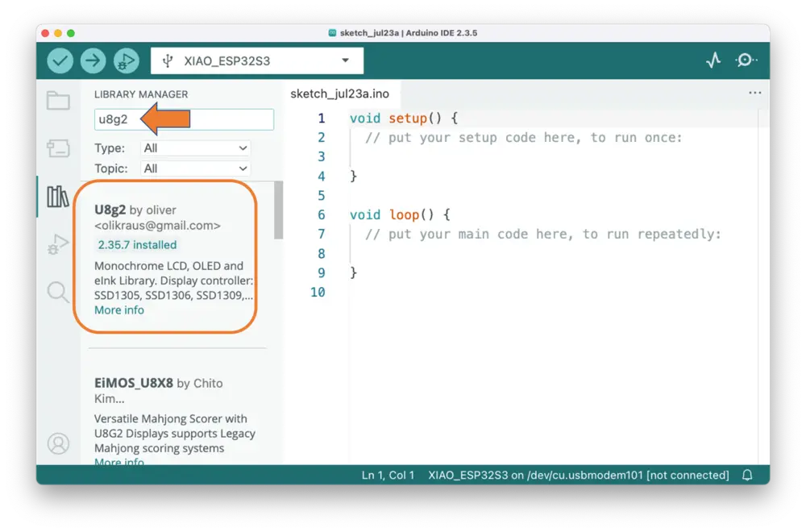Open the Serial Monitor
806x532 pixels.
point(746,60)
